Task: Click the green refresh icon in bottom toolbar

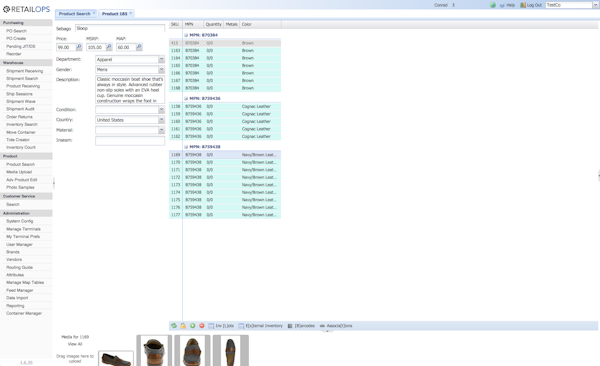Action: click(174, 325)
